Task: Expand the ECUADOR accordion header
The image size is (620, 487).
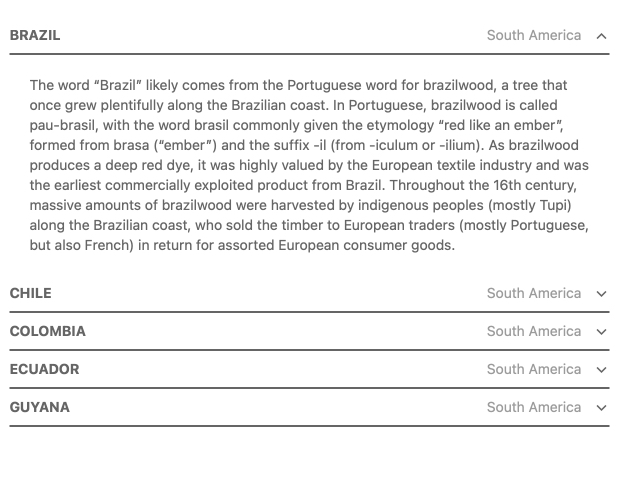Action: tap(310, 370)
